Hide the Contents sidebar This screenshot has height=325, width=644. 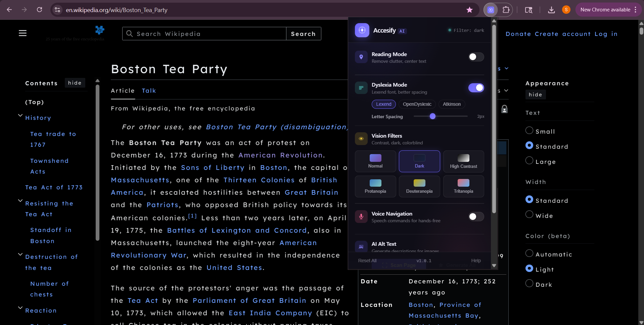coord(75,83)
